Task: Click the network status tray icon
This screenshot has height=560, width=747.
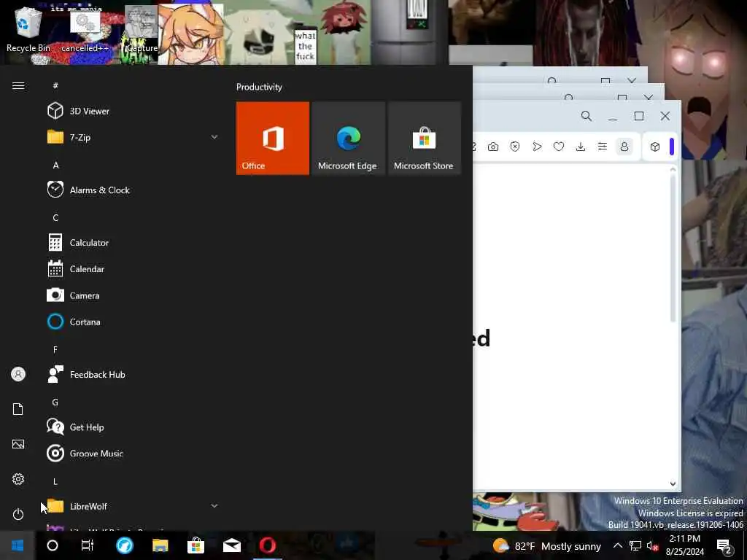Action: [635, 545]
